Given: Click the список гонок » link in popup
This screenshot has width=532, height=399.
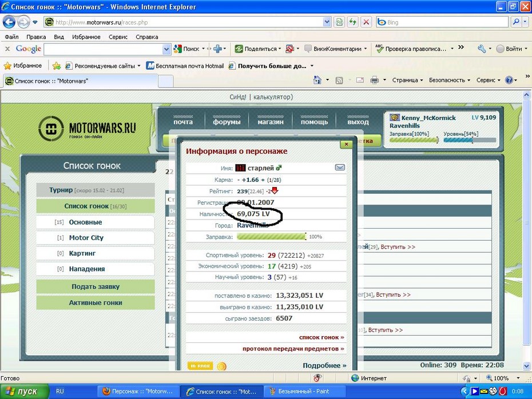Looking at the screenshot, I should (x=321, y=337).
